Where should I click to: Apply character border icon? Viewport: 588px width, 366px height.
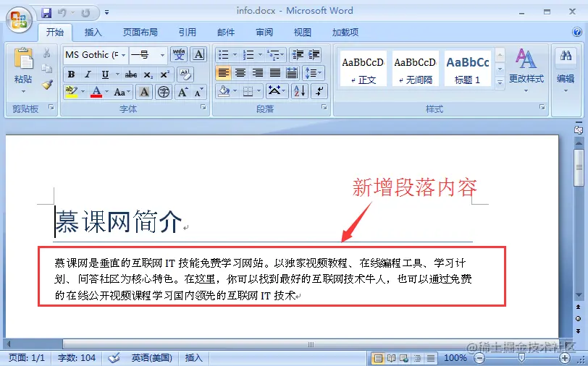198,55
